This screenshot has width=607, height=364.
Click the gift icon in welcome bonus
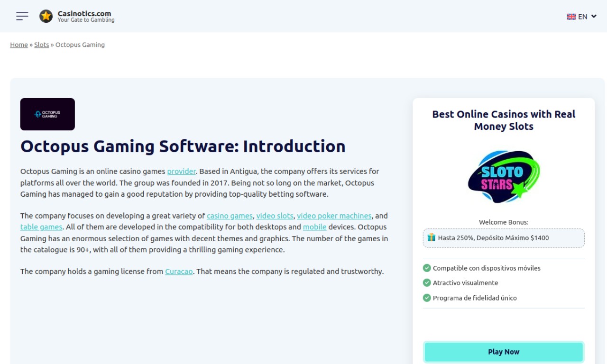tap(431, 237)
